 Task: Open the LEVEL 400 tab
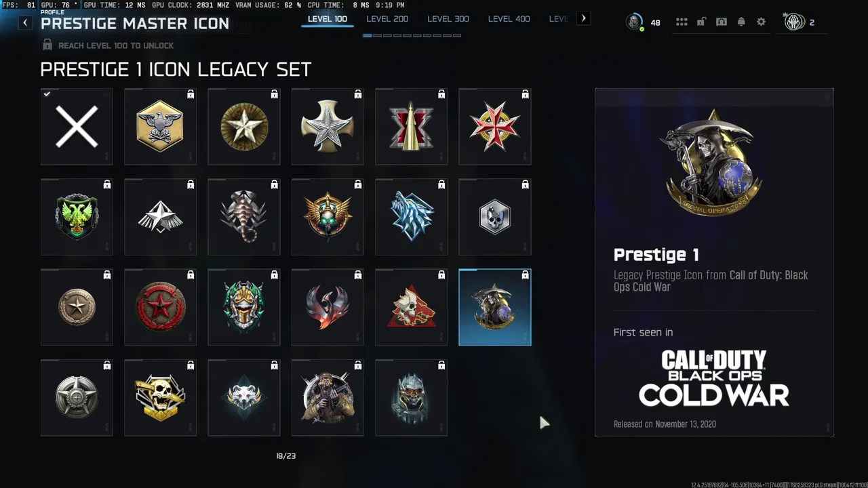[509, 19]
